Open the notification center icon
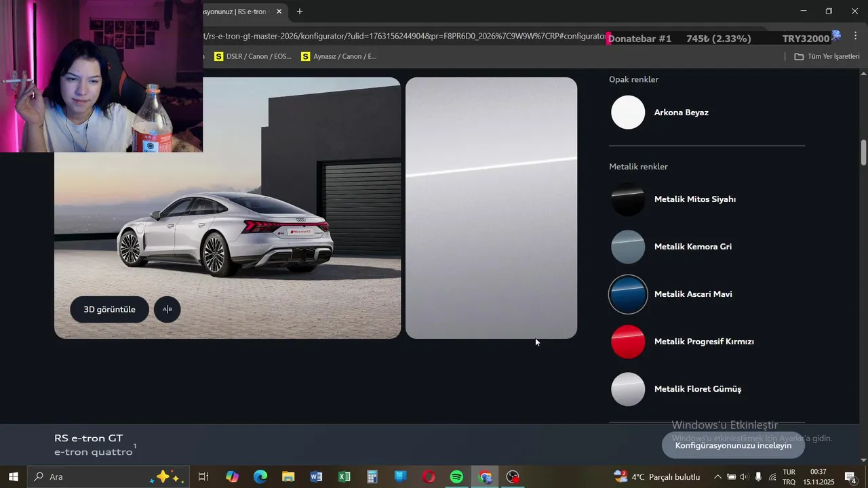This screenshot has width=868, height=488. tap(851, 477)
